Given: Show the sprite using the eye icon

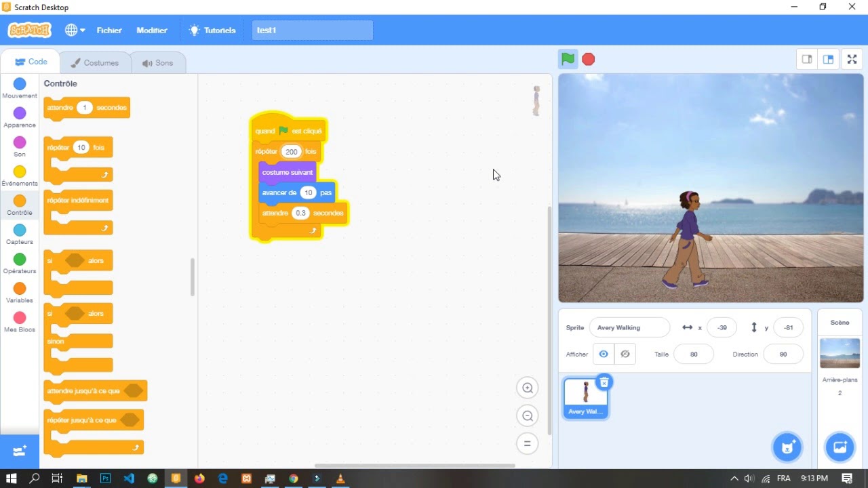Looking at the screenshot, I should [x=604, y=354].
